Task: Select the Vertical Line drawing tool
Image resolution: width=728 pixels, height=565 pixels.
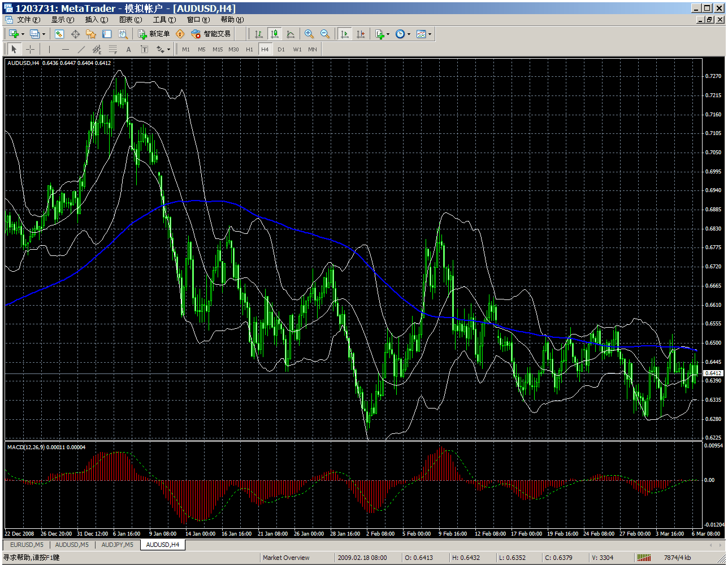Action: pyautogui.click(x=49, y=49)
